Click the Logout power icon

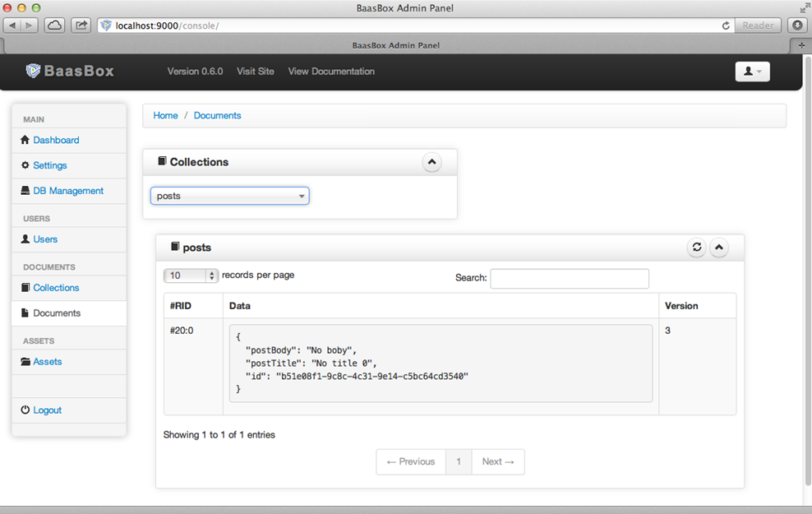click(x=25, y=410)
